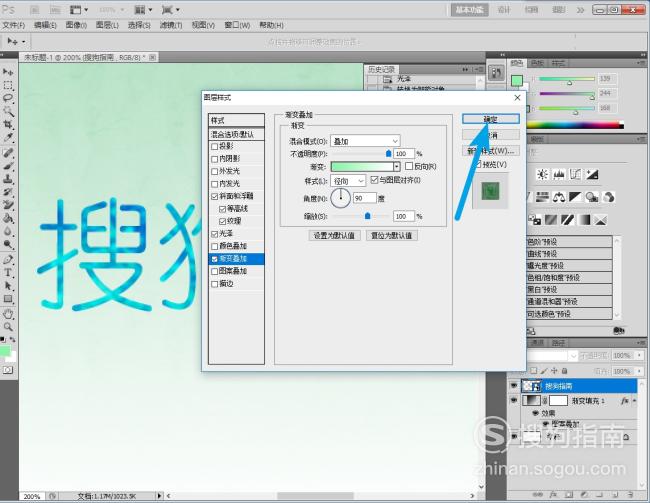This screenshot has width=650, height=503.
Task: Open the 样式 gradient style dropdown (径向)
Action: (x=348, y=181)
